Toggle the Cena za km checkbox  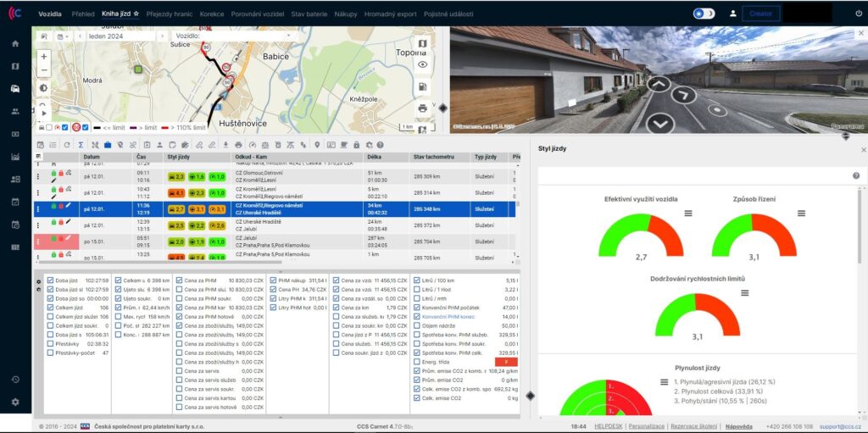coord(336,308)
